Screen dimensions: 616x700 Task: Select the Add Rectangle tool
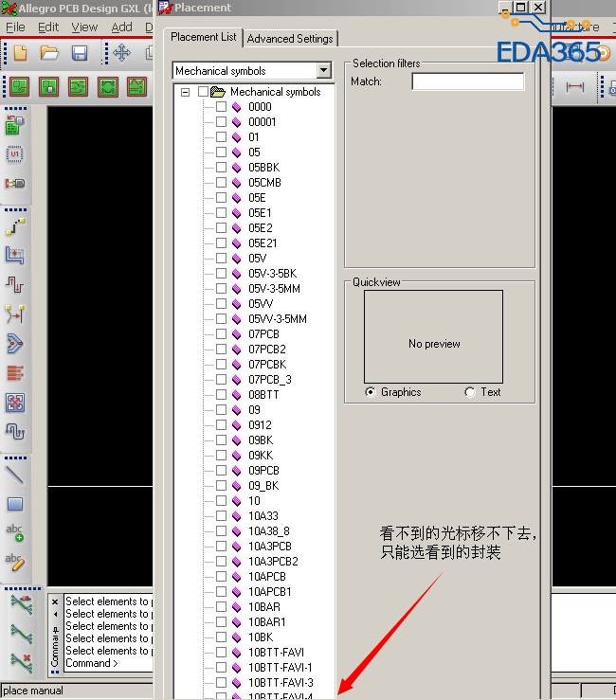15,505
